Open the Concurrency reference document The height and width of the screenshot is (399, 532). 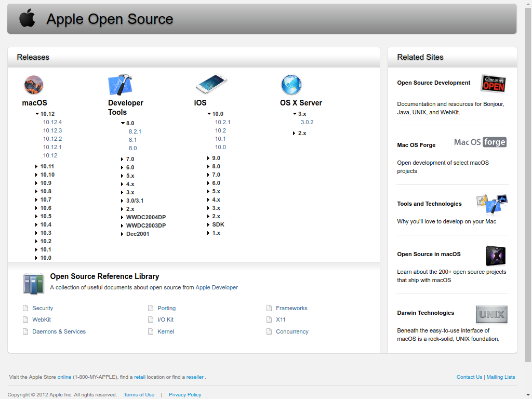coord(292,331)
